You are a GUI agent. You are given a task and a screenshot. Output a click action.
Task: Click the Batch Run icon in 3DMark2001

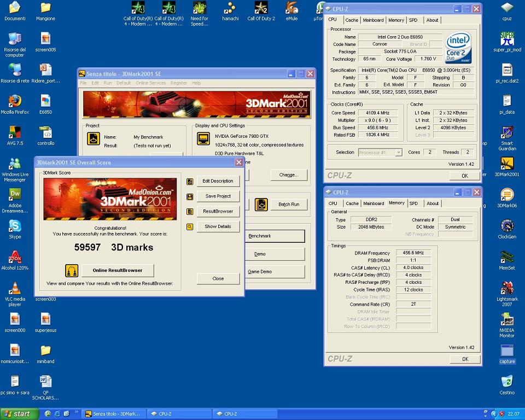pos(261,205)
